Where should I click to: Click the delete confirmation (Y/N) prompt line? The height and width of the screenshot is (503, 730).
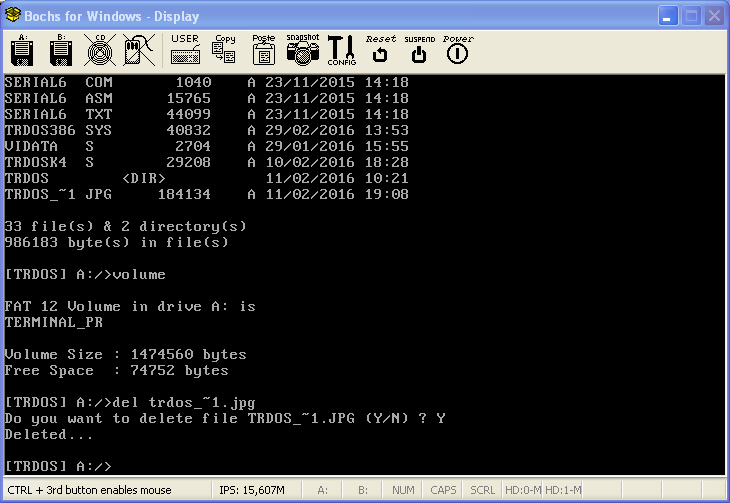[225, 419]
